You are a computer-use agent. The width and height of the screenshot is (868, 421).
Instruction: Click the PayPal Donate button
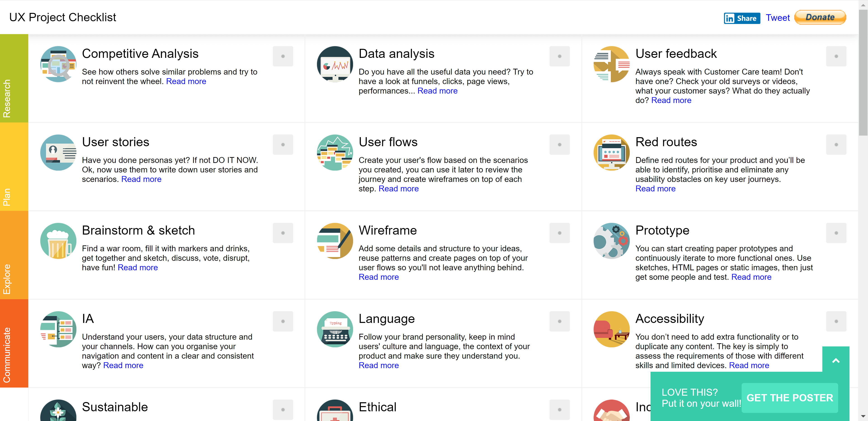pos(820,18)
